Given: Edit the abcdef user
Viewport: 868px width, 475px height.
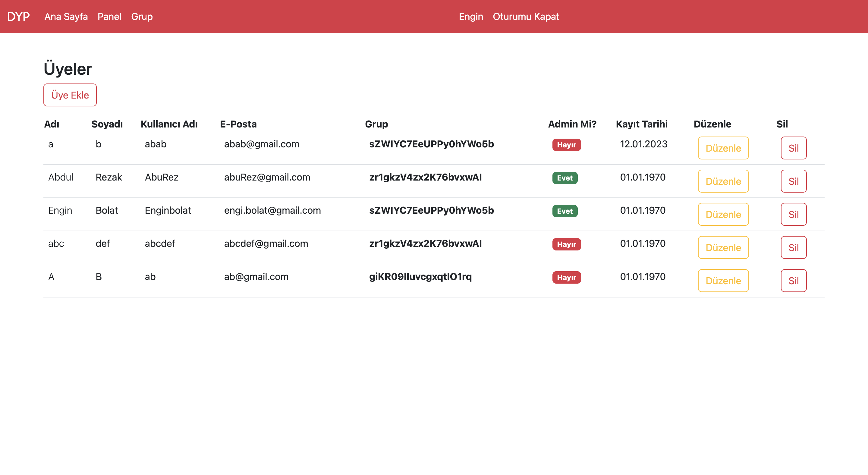Looking at the screenshot, I should coord(723,247).
